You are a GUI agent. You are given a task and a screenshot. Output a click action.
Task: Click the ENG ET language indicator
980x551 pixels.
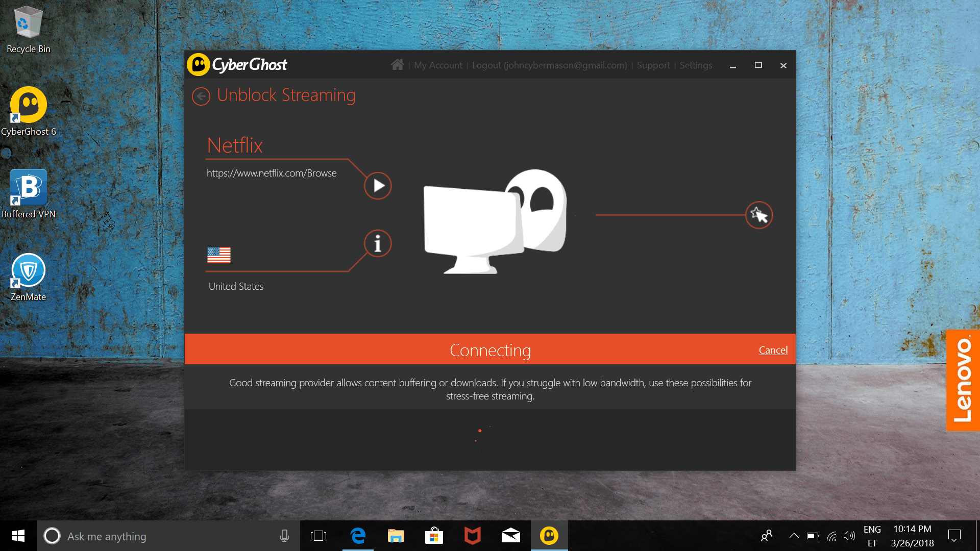tap(872, 536)
